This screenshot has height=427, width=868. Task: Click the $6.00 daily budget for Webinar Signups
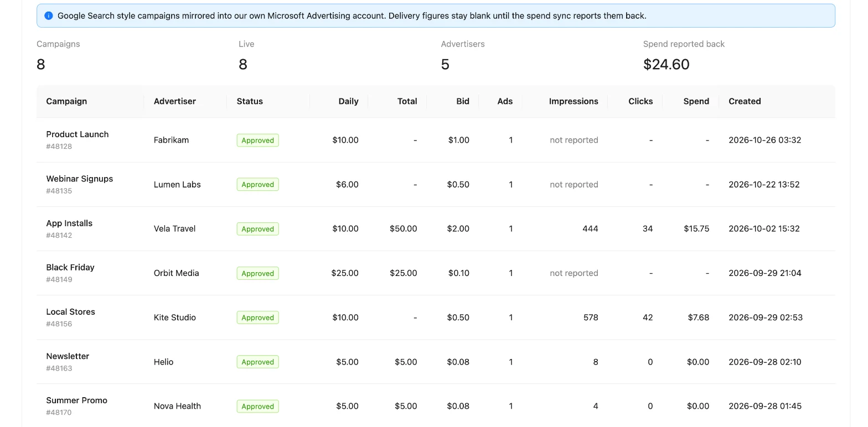[347, 184]
